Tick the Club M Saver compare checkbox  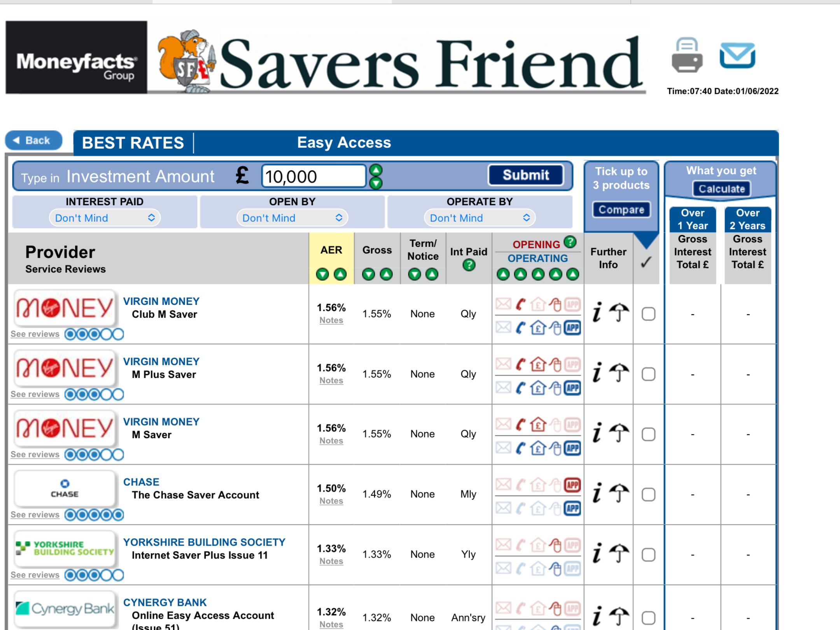[x=648, y=314]
